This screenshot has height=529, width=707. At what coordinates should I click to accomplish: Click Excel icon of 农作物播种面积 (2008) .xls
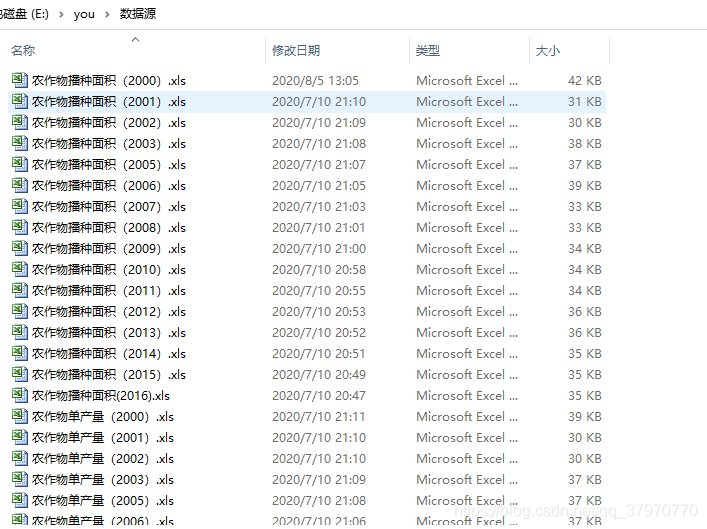point(19,227)
